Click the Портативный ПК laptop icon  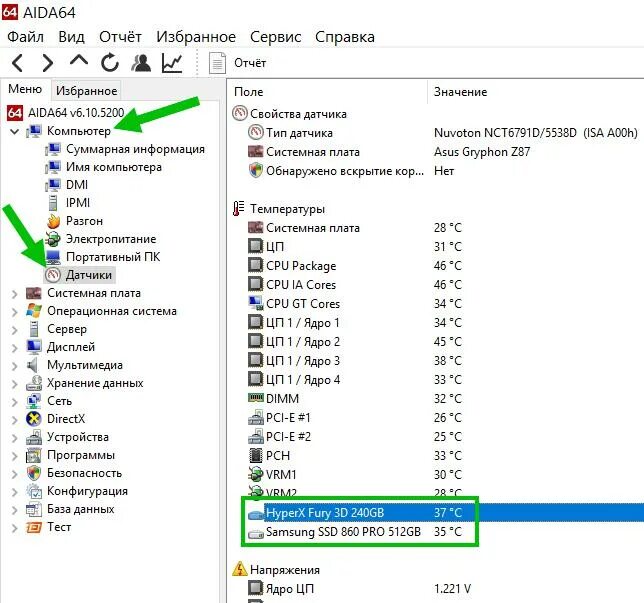coord(53,257)
